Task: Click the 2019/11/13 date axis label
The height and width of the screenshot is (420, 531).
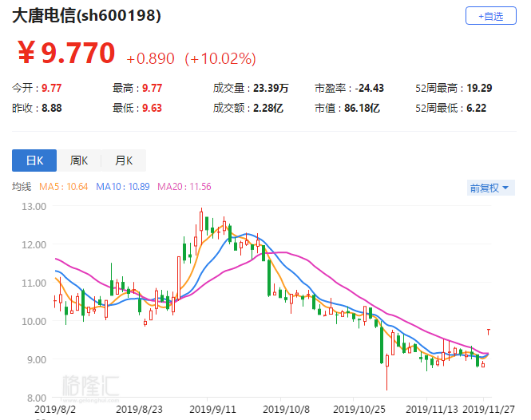Action: [x=432, y=409]
